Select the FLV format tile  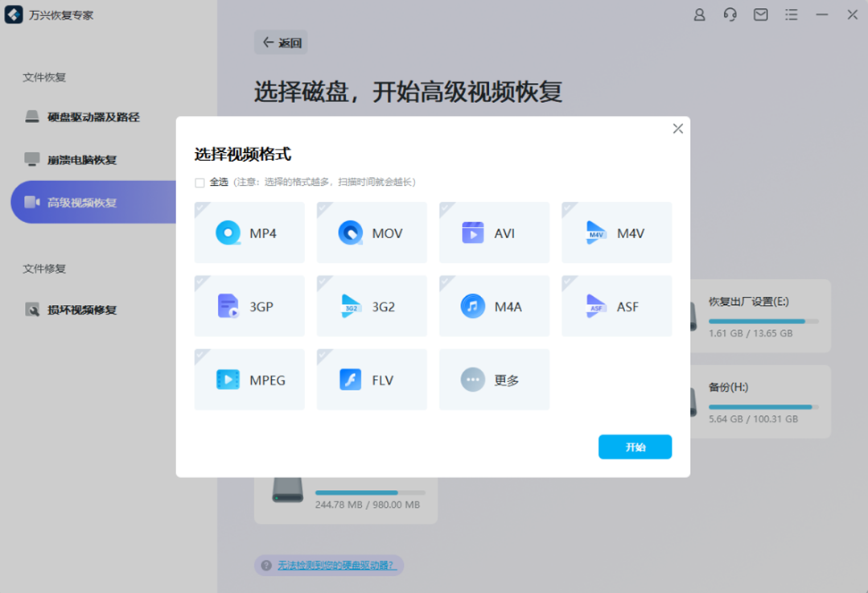point(372,379)
